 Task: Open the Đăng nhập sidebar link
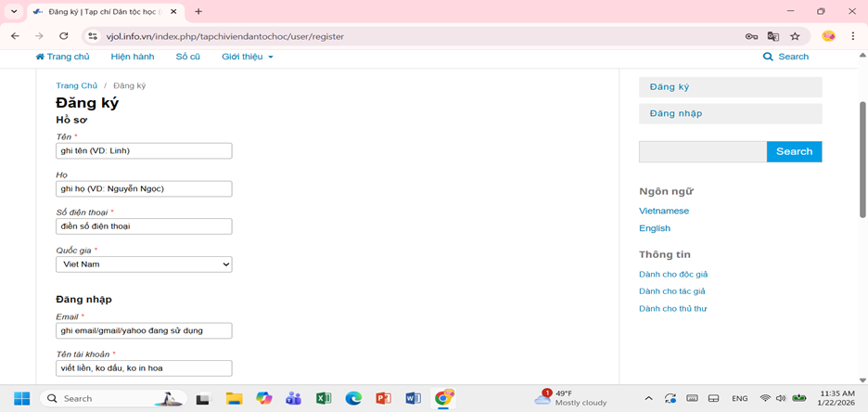click(x=676, y=113)
